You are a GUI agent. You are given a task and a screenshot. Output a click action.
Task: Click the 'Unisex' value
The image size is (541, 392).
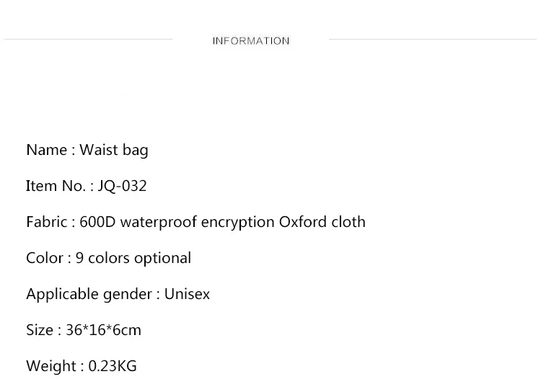[187, 295]
